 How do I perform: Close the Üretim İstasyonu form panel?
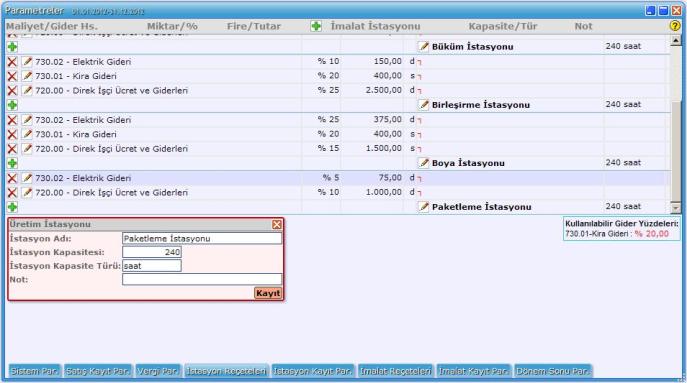277,225
